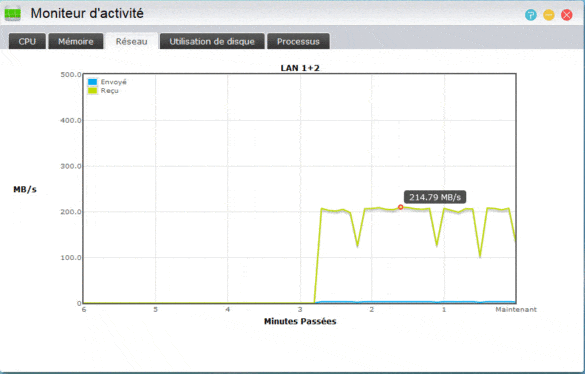
Task: Click the Minutes Passées axis title
Action: click(300, 321)
